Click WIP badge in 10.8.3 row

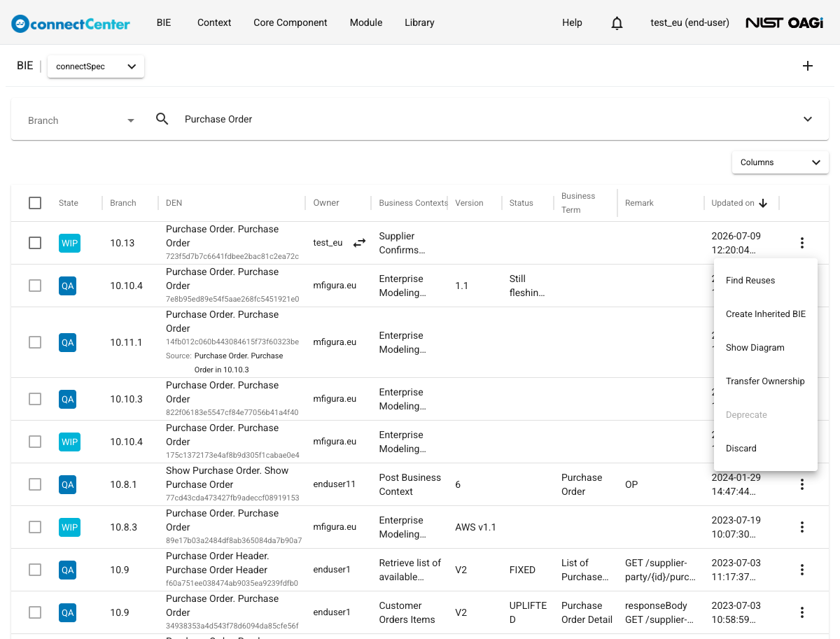tap(69, 527)
